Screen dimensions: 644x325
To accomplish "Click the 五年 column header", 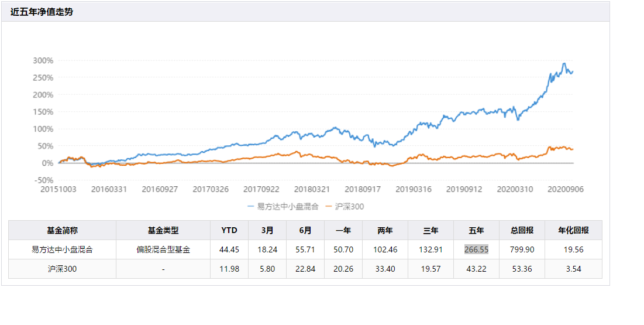I will [x=477, y=230].
